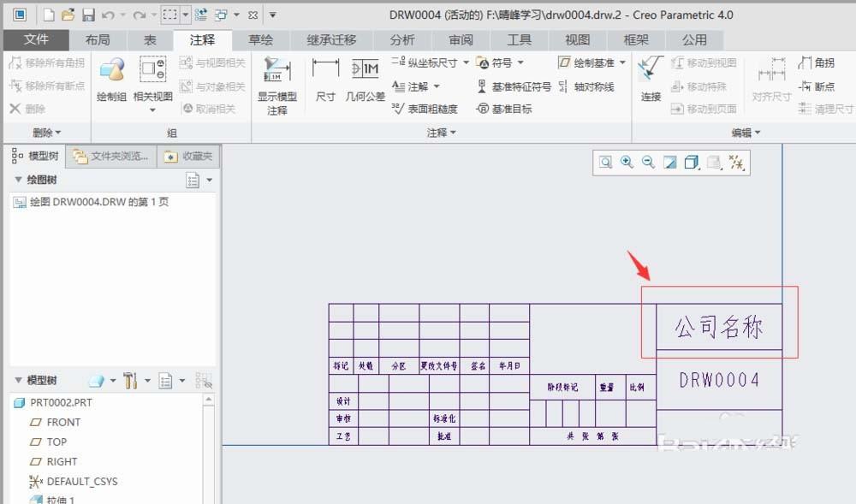Click the zoom-in magnifier in the drawing toolbar
Image resolution: width=856 pixels, height=504 pixels.
624,162
